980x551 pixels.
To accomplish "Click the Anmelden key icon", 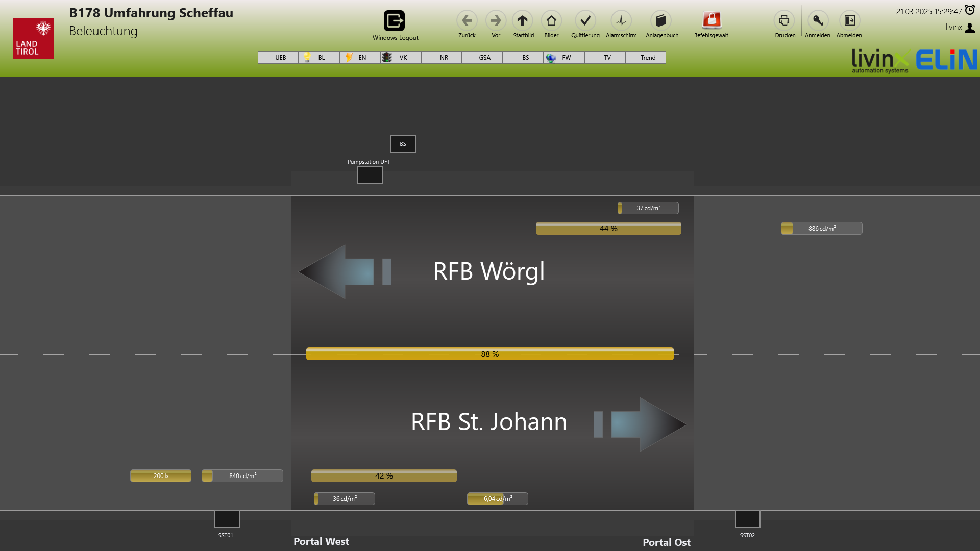I will (818, 21).
